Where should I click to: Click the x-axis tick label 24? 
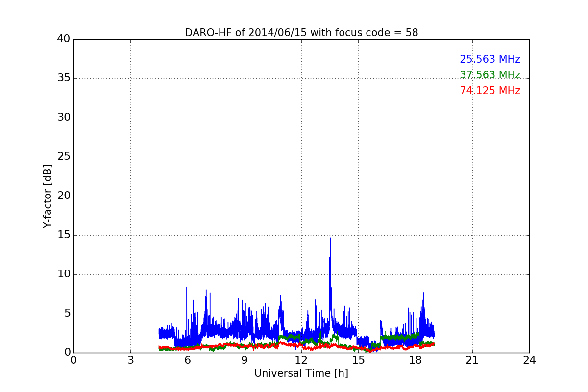(x=529, y=360)
